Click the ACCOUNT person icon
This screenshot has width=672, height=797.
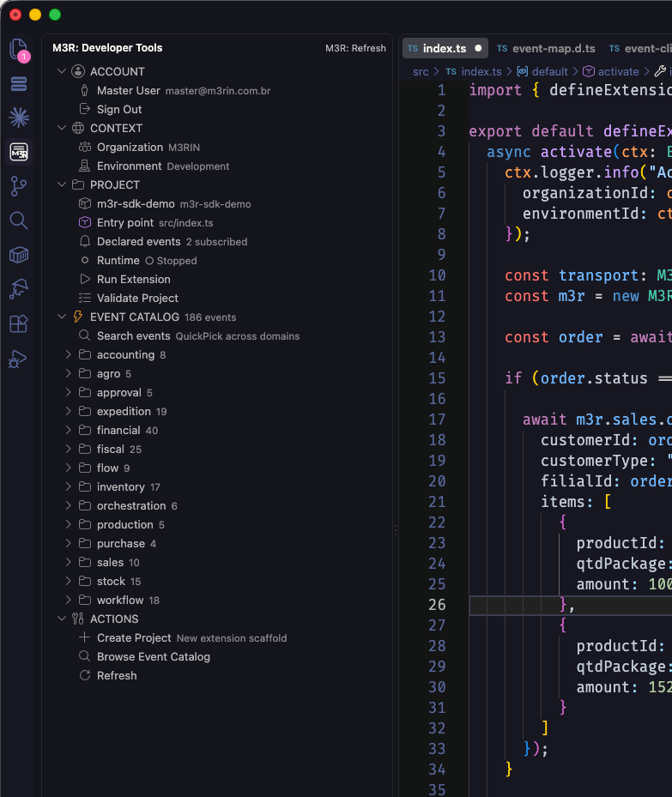pyautogui.click(x=78, y=71)
